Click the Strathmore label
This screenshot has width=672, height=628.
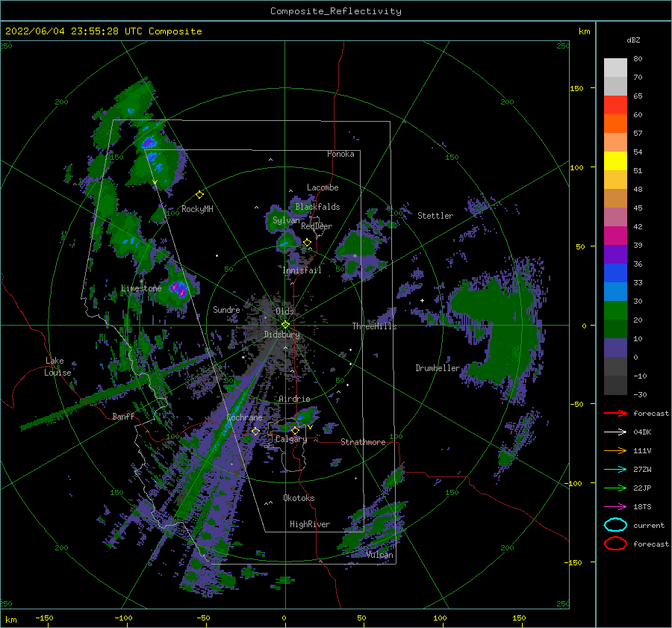(x=363, y=442)
